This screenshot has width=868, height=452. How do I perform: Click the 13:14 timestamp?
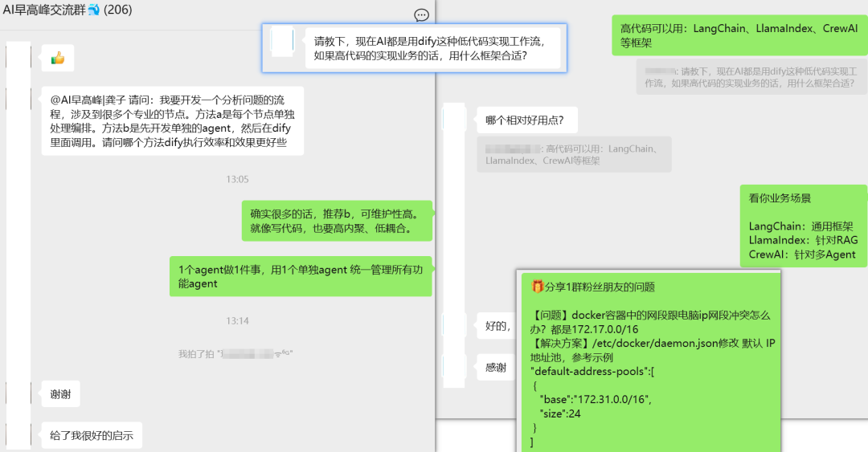[x=237, y=321]
